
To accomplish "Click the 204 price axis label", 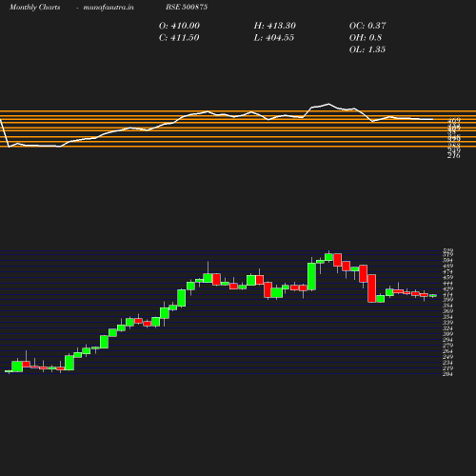I will coord(447,374).
